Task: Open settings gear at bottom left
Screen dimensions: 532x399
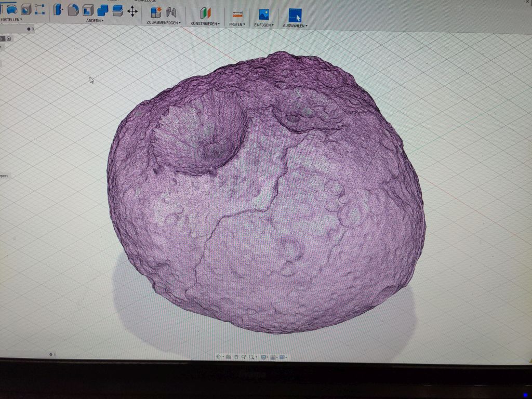Action: [51, 354]
